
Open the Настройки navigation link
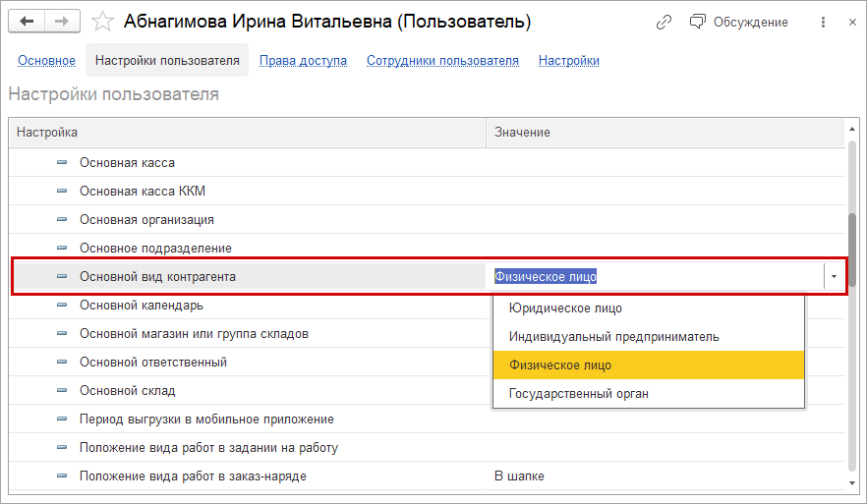[568, 61]
